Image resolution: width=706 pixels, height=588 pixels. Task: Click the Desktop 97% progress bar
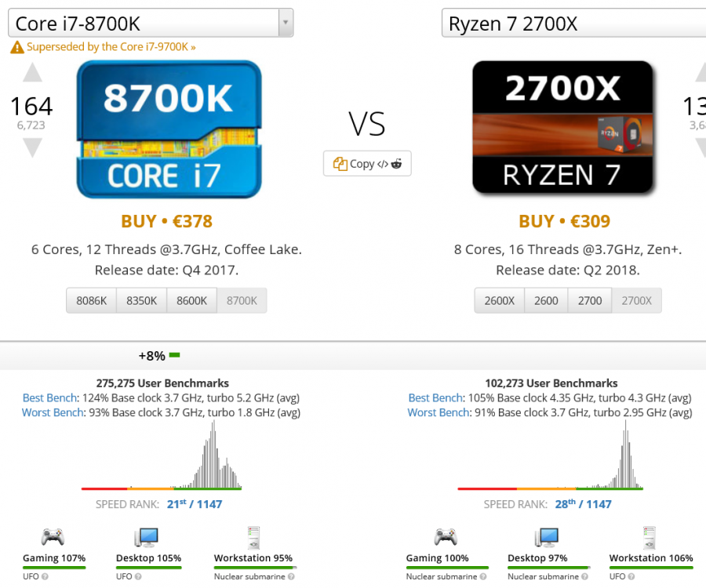pos(549,568)
